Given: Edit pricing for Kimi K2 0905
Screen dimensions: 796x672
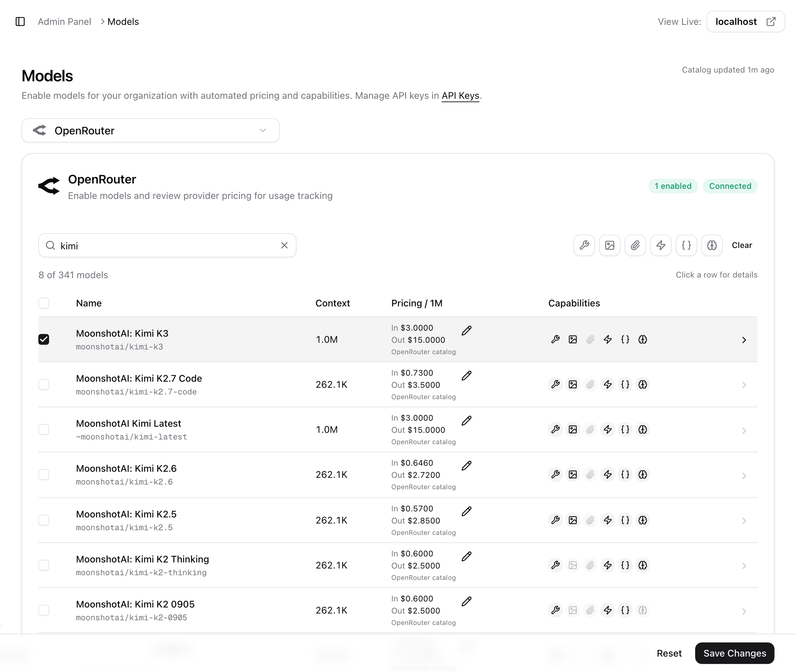Looking at the screenshot, I should point(466,601).
